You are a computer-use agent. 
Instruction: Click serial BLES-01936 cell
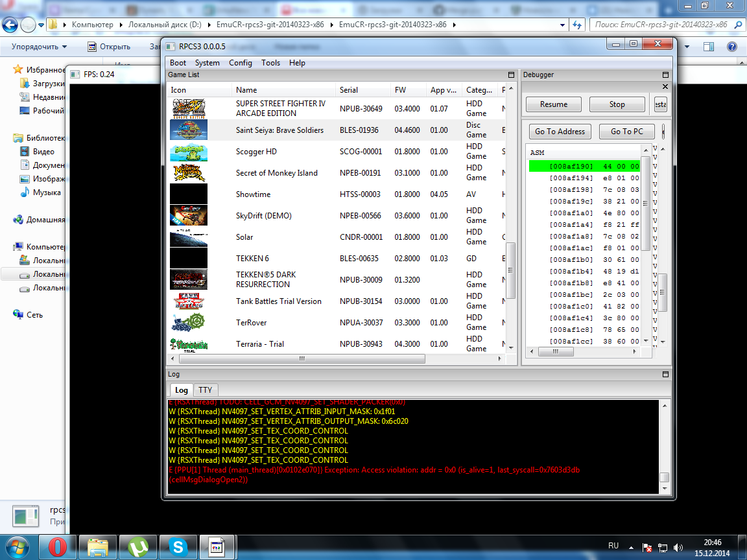click(359, 130)
